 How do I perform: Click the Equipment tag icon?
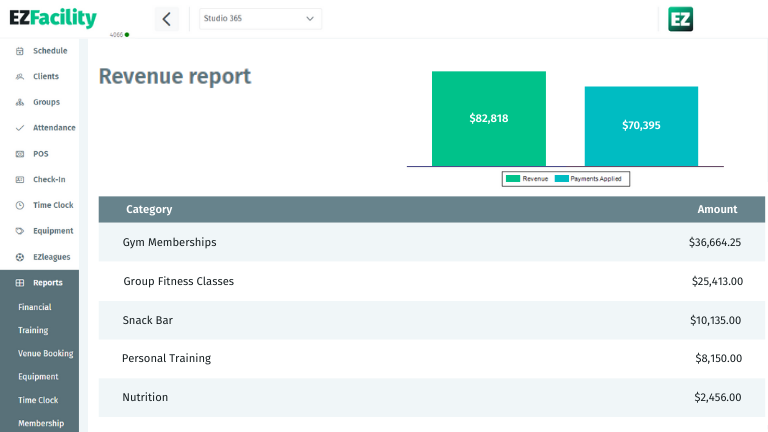(x=20, y=231)
